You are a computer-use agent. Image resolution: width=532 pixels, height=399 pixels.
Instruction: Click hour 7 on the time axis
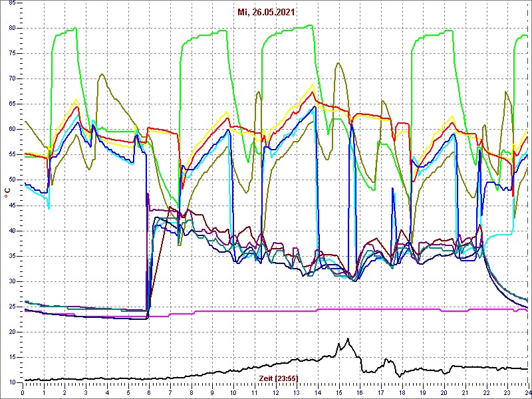[x=170, y=392]
